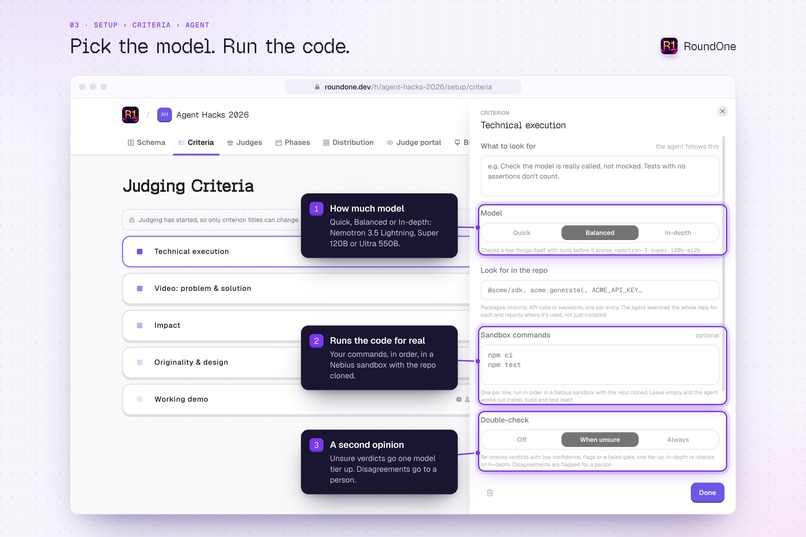Image resolution: width=806 pixels, height=537 pixels.
Task: Click the 'What to look for' label
Action: pos(508,146)
